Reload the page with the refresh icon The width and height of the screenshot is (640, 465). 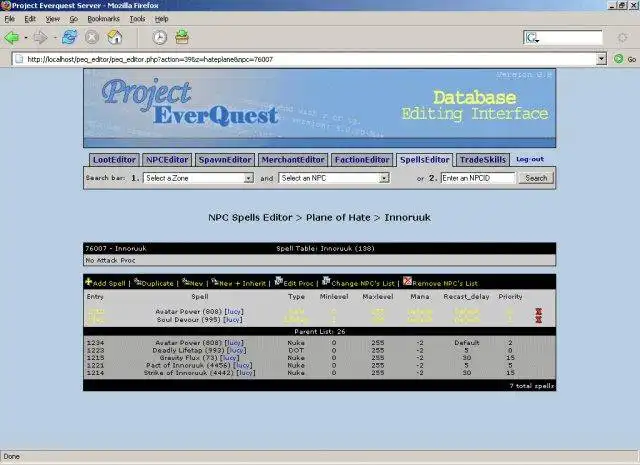(69, 38)
